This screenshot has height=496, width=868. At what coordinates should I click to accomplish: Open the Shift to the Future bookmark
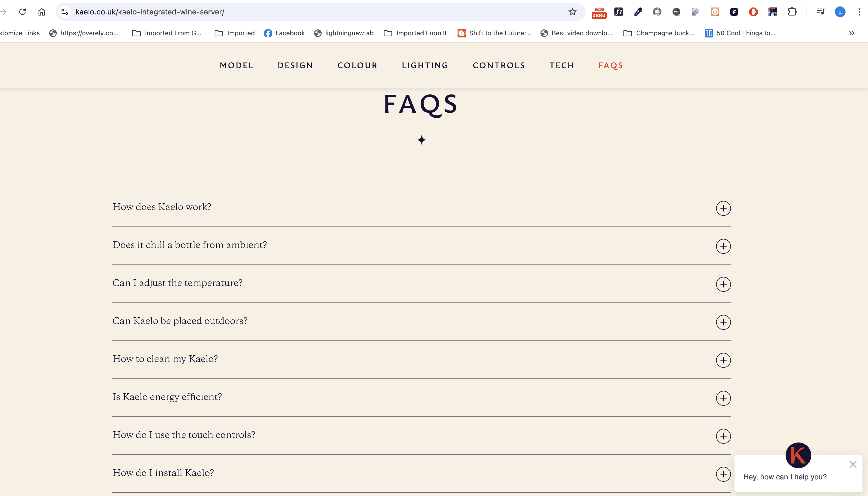coord(494,33)
